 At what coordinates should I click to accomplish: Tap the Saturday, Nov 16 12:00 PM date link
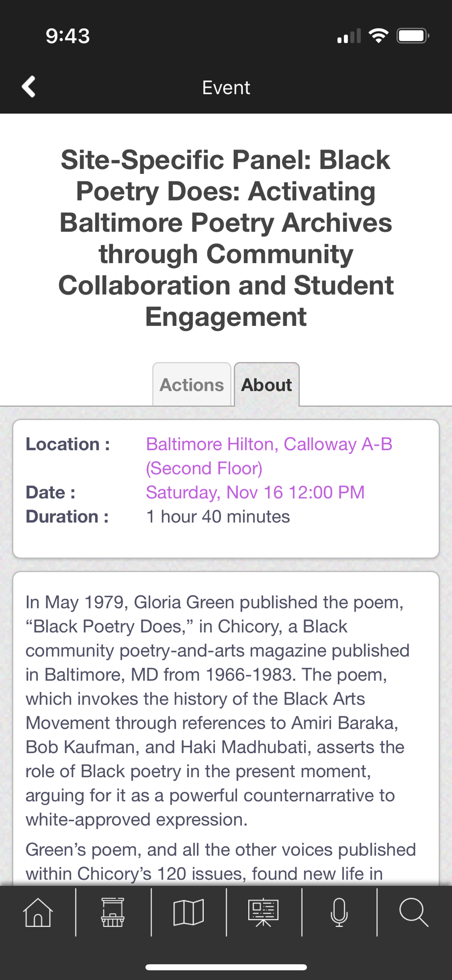255,492
